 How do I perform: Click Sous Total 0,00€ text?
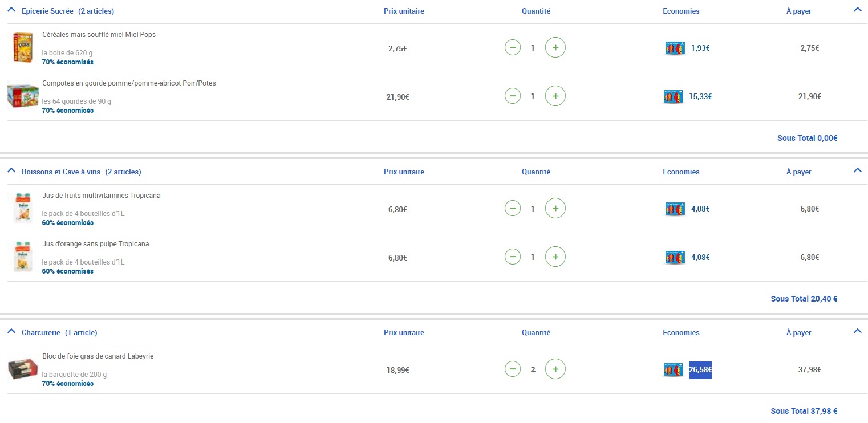pyautogui.click(x=808, y=138)
